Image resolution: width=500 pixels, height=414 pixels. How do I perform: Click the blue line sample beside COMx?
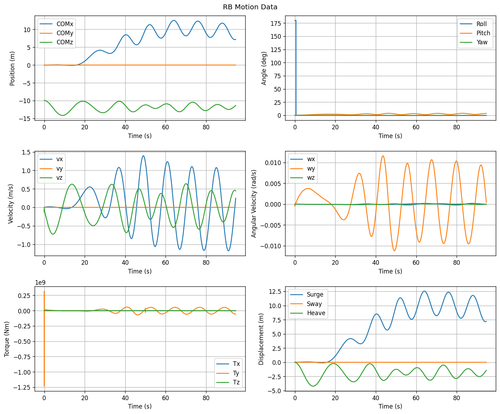tap(46, 24)
